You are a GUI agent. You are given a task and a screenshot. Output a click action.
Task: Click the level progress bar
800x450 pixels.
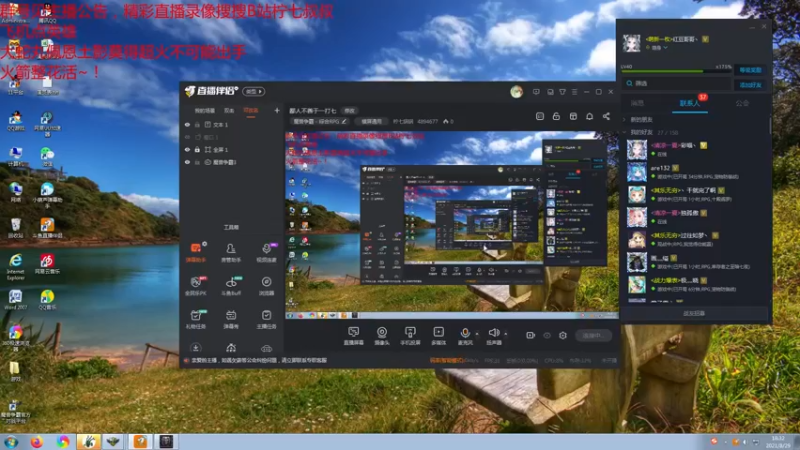676,71
